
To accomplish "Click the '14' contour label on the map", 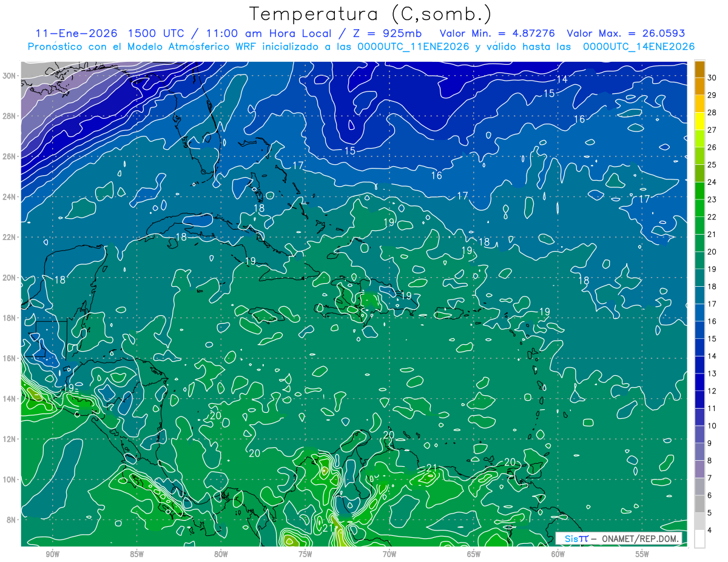I will (562, 79).
